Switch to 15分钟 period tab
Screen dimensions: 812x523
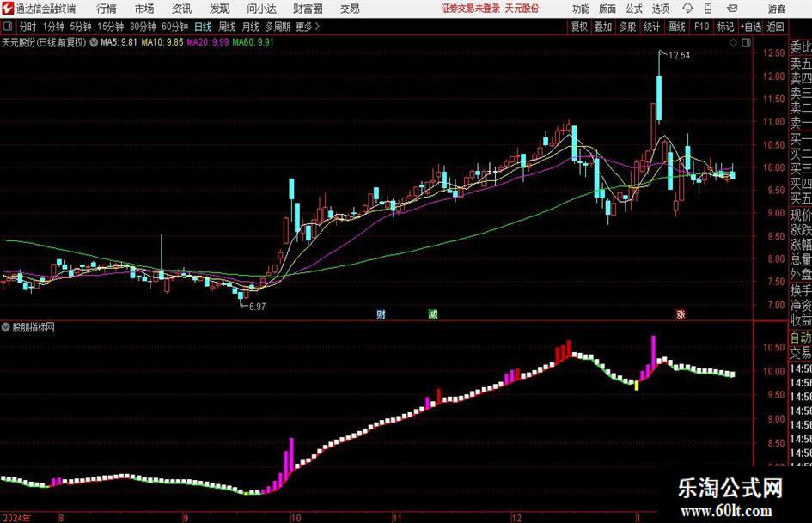[x=111, y=27]
